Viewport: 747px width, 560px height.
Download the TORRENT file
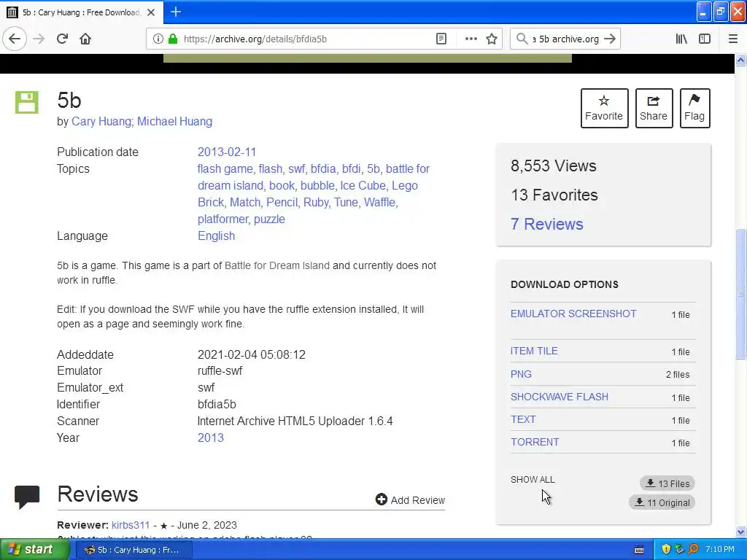[x=535, y=442]
